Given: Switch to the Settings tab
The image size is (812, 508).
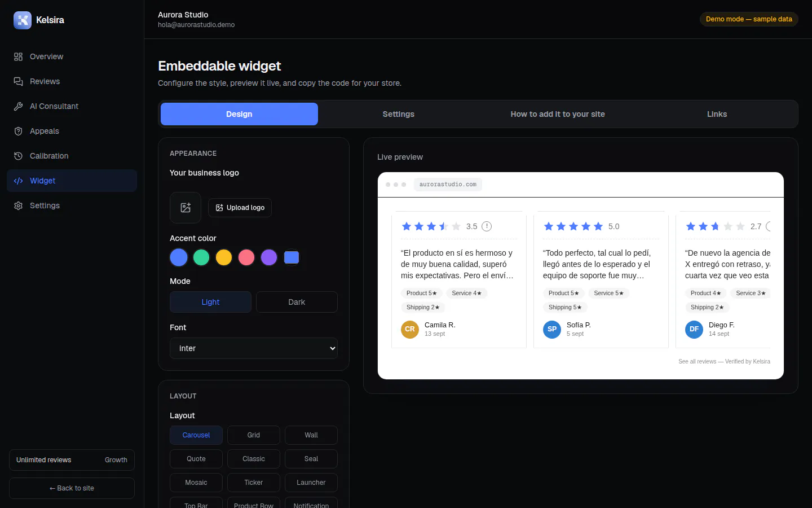Looking at the screenshot, I should (399, 114).
